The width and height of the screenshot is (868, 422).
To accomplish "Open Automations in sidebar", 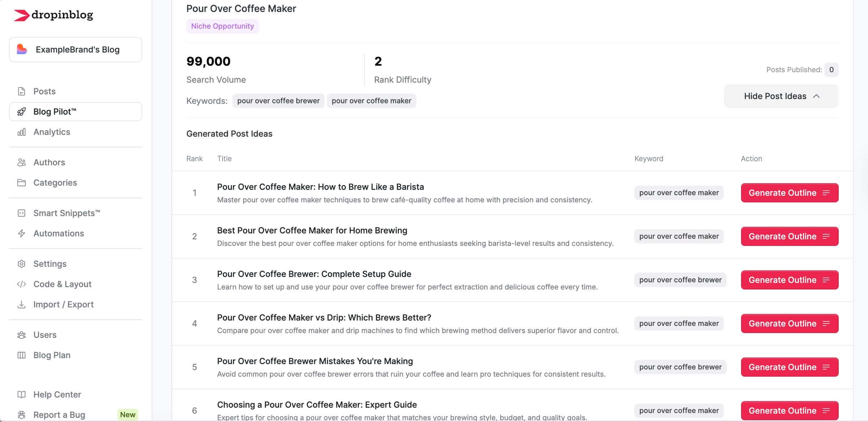I will tap(59, 233).
